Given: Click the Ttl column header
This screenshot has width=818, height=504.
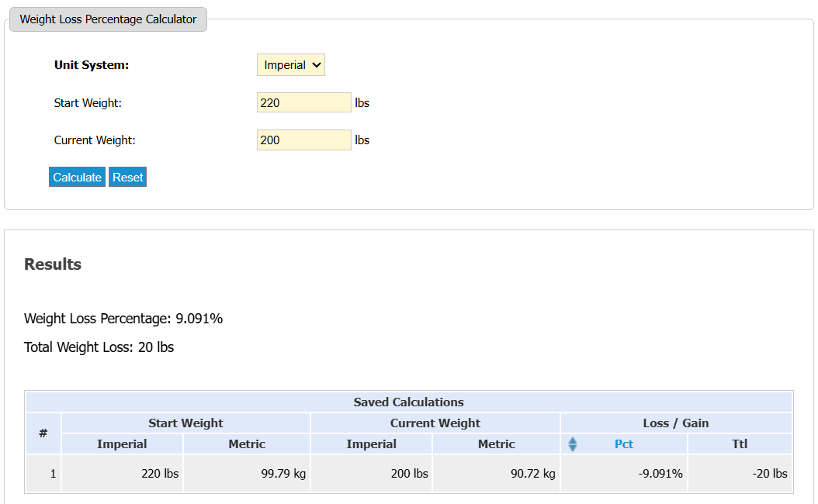Looking at the screenshot, I should pyautogui.click(x=740, y=444).
